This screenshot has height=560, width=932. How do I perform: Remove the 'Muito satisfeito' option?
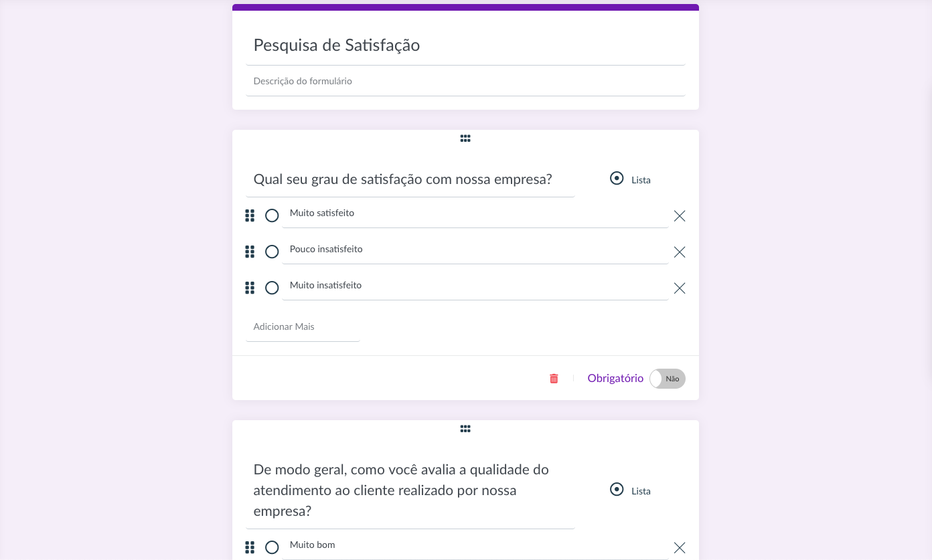(x=680, y=216)
